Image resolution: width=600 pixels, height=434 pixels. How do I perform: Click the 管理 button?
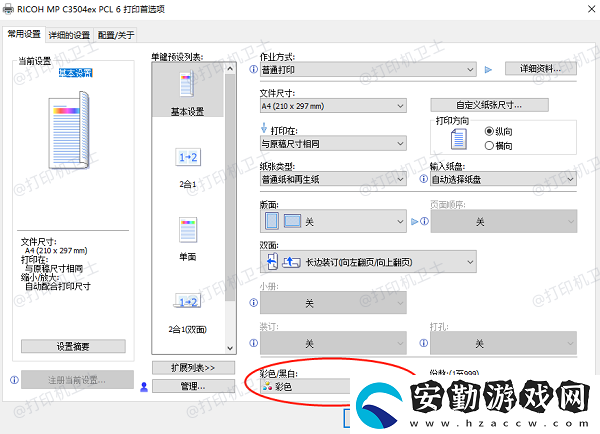(193, 386)
